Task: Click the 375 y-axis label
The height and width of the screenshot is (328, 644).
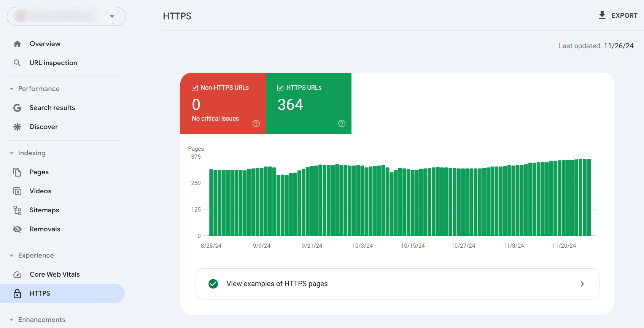Action: (196, 157)
